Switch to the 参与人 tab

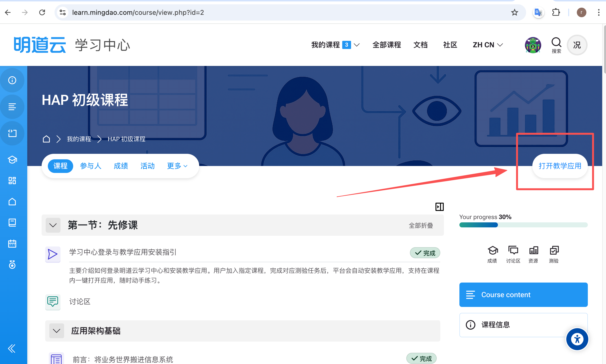[x=90, y=166]
